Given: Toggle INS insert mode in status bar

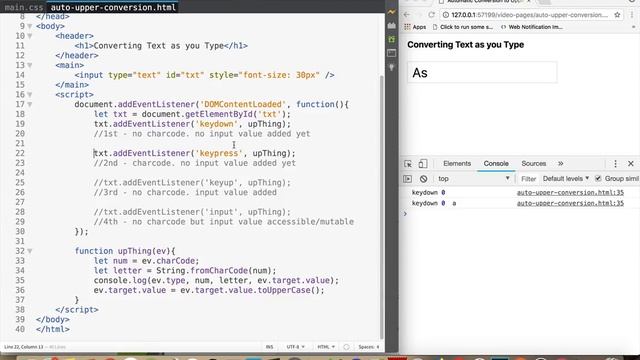Looking at the screenshot, I should [269, 347].
